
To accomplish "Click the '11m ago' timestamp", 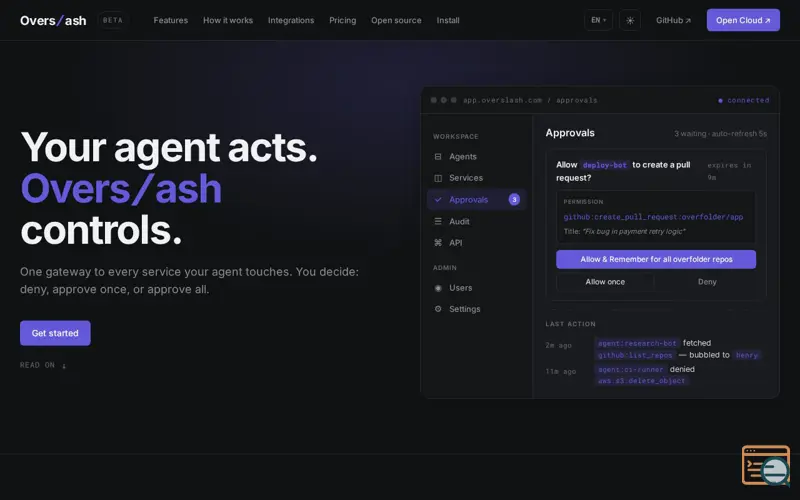I will (561, 371).
